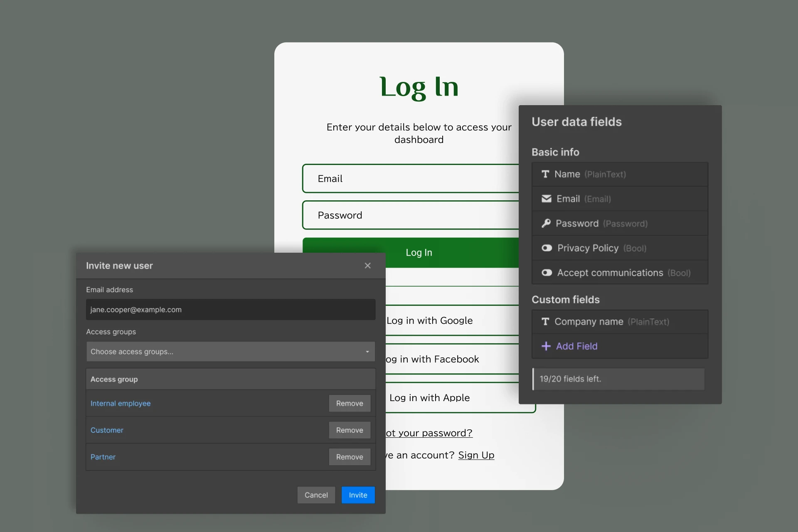Click the Internal employee group link
The height and width of the screenshot is (532, 798).
(121, 404)
